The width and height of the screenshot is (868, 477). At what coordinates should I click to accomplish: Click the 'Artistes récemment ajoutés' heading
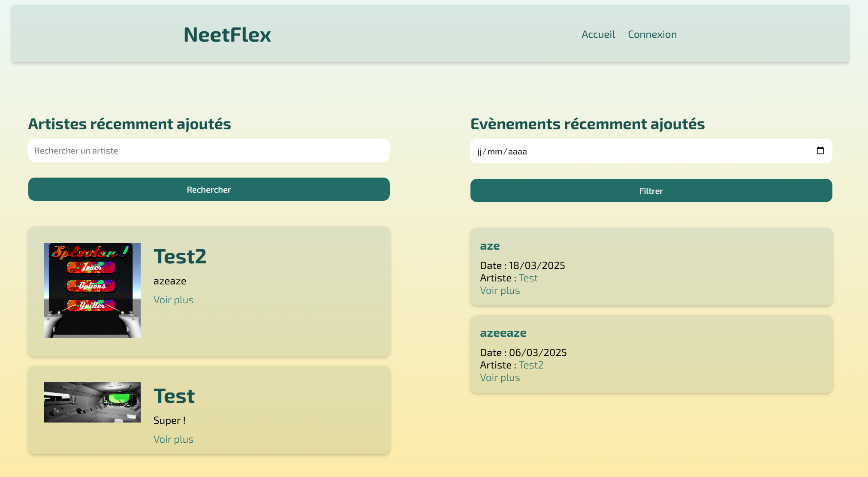point(130,124)
